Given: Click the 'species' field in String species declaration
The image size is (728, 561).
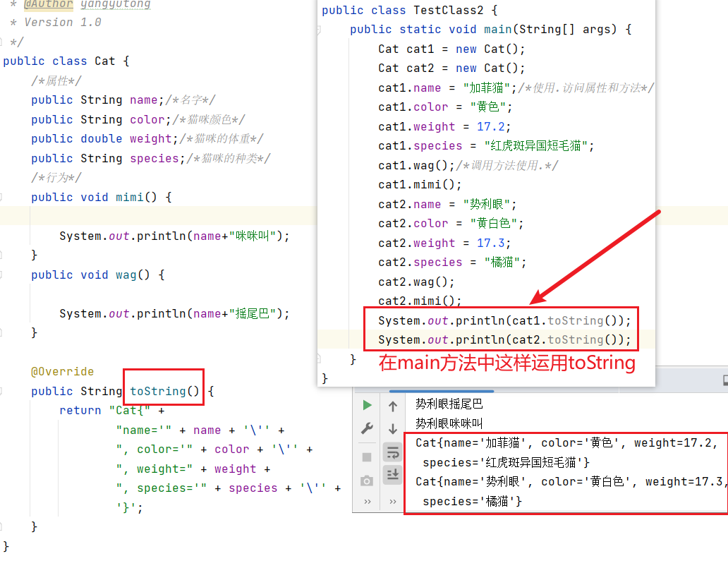Looking at the screenshot, I should (x=154, y=158).
